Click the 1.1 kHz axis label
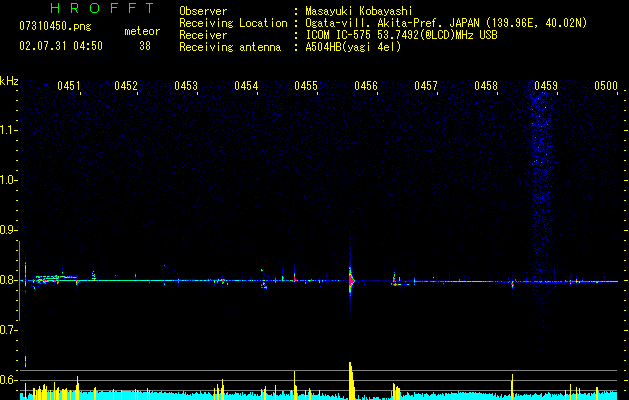This screenshot has height=400, width=629. (x=8, y=131)
